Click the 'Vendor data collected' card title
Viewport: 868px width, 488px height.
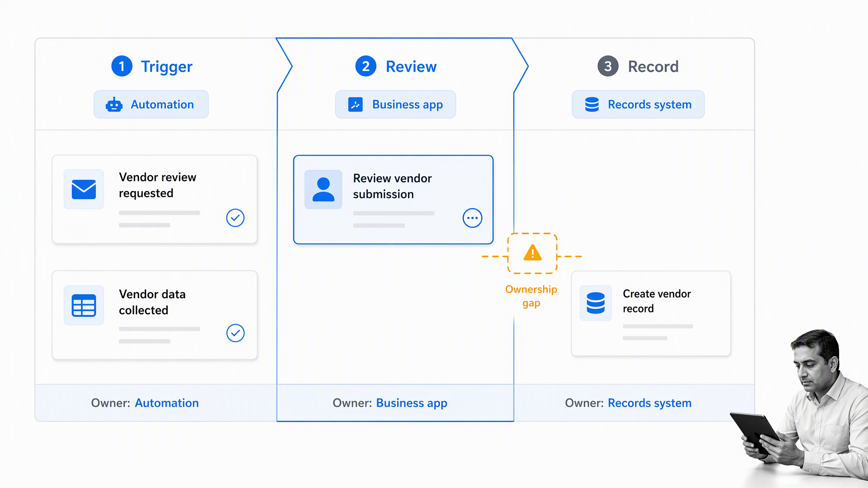click(152, 302)
